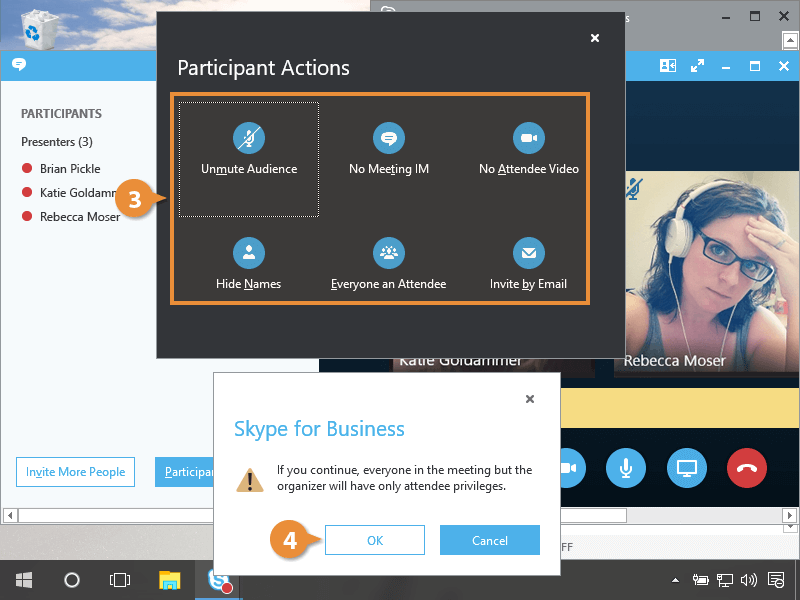Expand video to full screen view
The width and height of the screenshot is (800, 600).
pos(696,66)
